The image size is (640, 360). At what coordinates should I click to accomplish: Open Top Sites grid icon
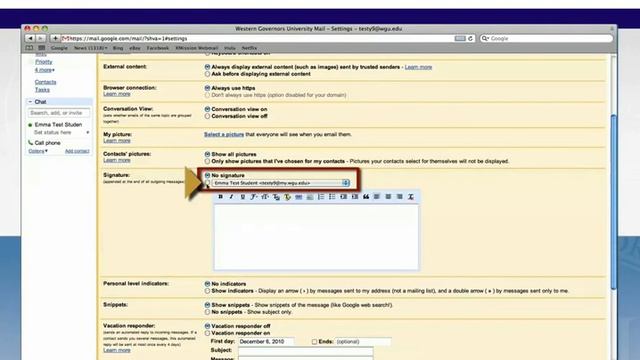tap(42, 48)
